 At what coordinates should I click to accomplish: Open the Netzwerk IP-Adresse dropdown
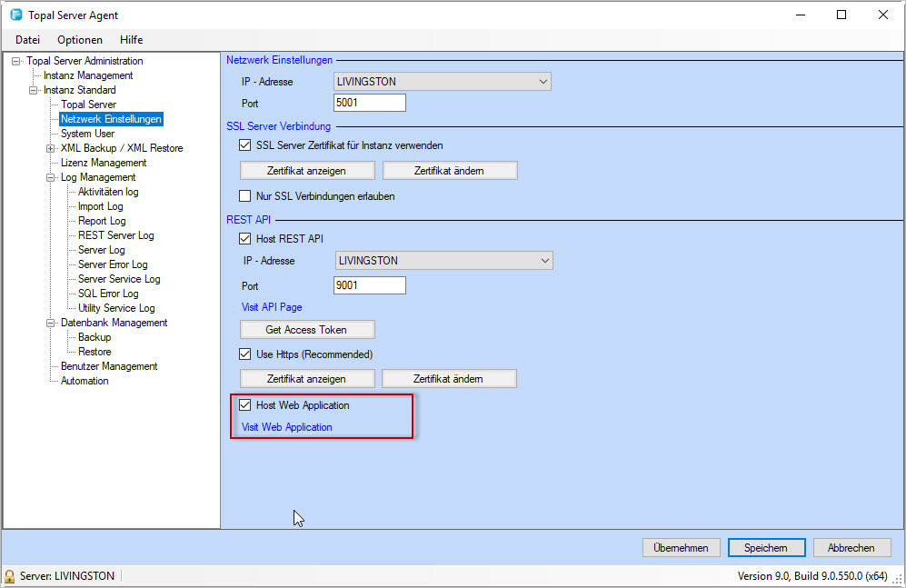(543, 82)
